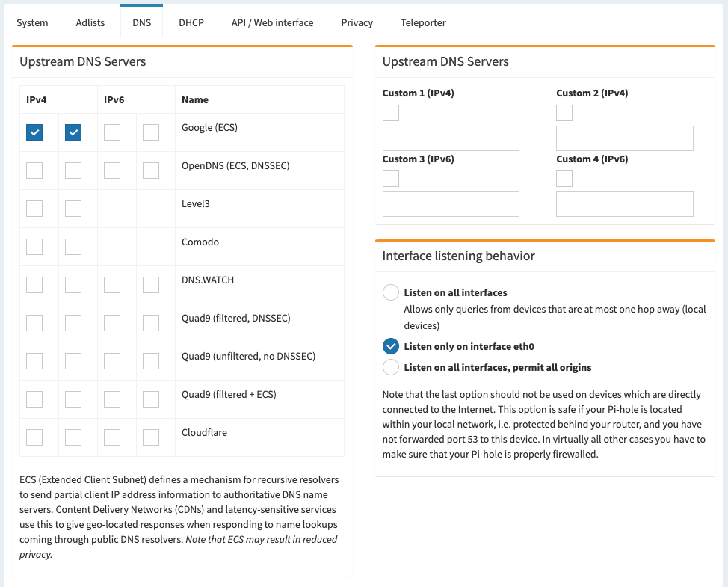Enable the Custom 1 (IPv4) checkbox
This screenshot has width=728, height=587.
391,113
